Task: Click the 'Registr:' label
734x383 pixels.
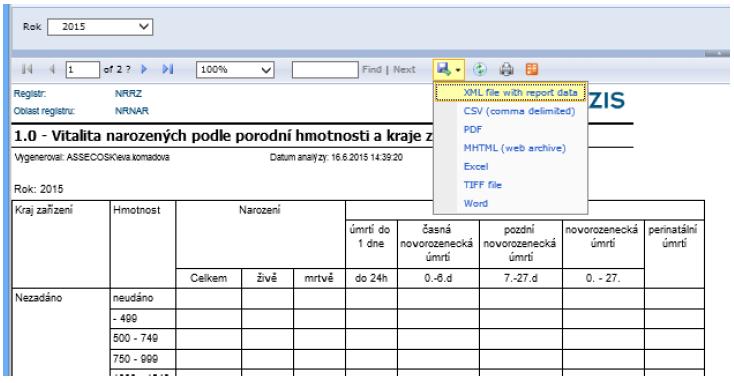Action: tap(30, 94)
